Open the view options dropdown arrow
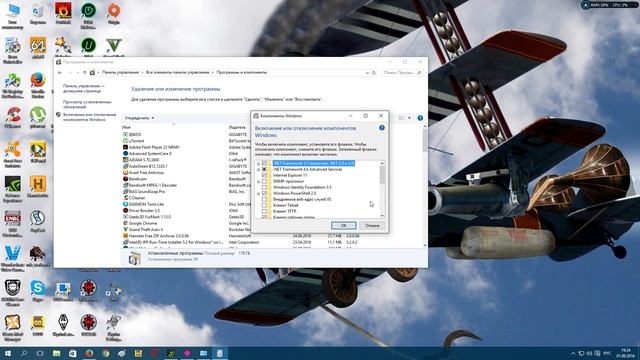Image resolution: width=640 pixels, height=360 pixels. [409, 118]
